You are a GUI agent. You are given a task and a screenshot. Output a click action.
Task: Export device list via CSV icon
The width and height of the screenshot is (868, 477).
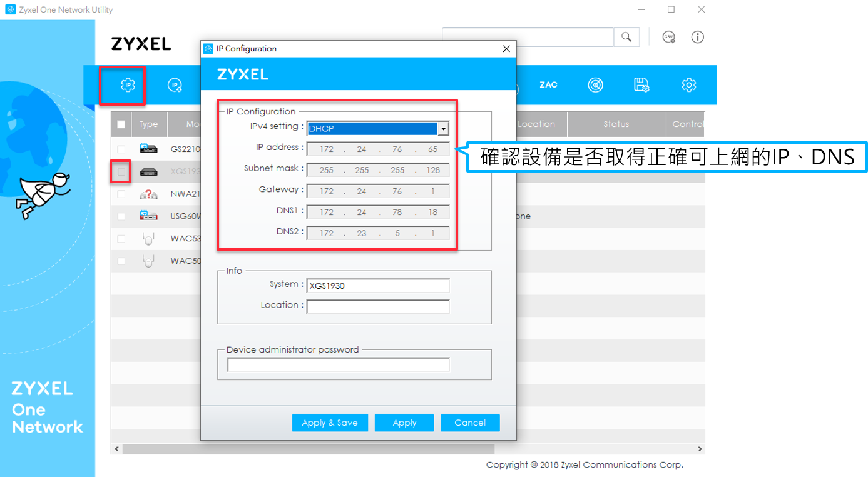pos(669,37)
